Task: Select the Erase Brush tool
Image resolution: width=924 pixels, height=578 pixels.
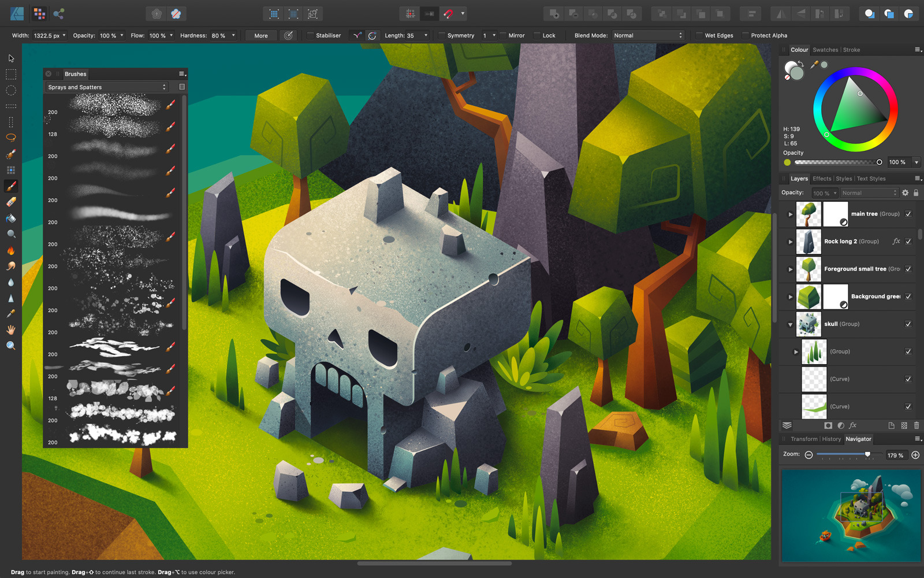Action: (11, 202)
